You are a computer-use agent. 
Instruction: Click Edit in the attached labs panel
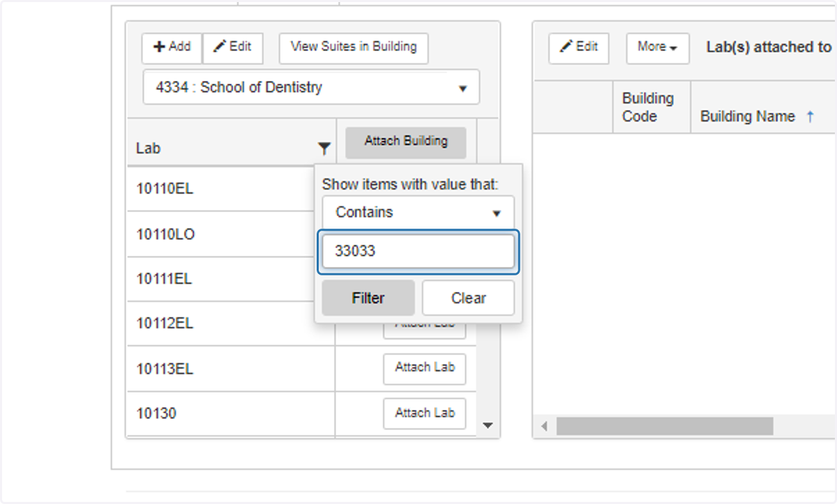click(579, 48)
